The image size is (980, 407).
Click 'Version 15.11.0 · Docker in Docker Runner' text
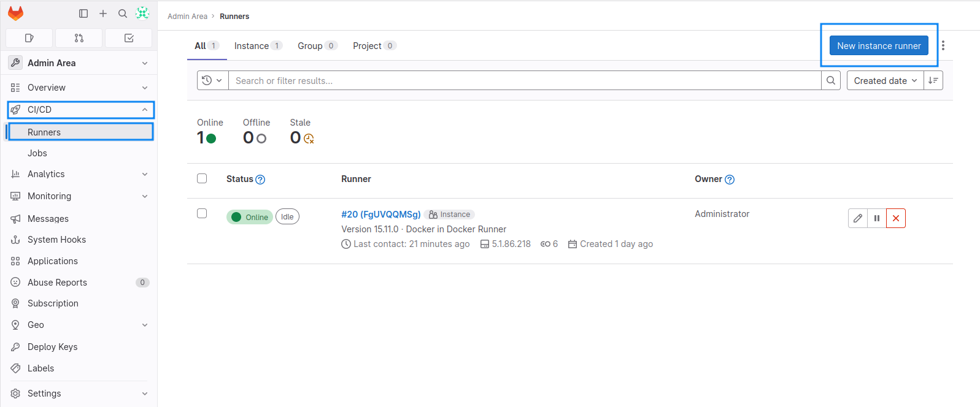click(423, 229)
